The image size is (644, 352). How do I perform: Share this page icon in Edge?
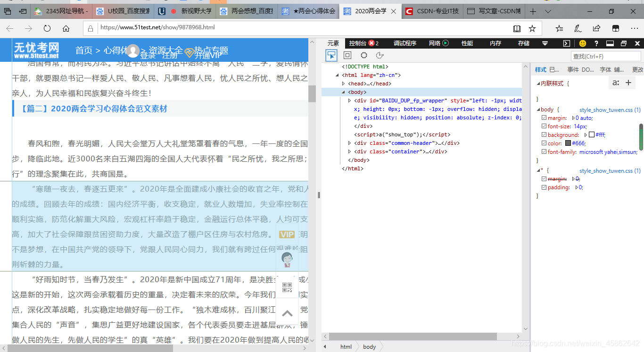(x=596, y=28)
